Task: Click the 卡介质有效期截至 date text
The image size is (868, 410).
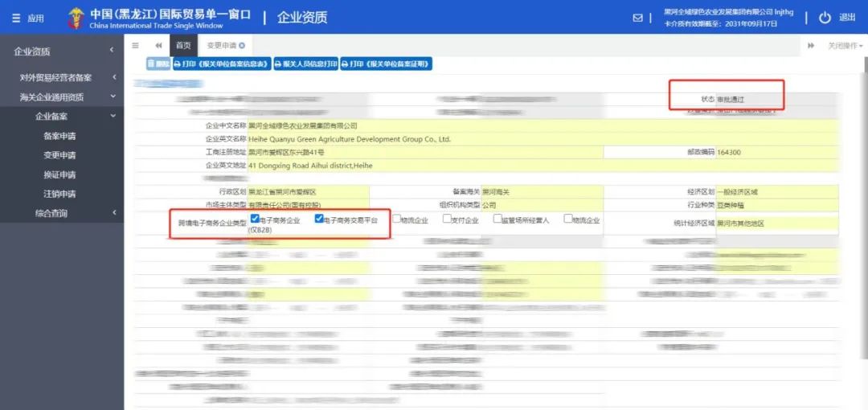Action: pyautogui.click(x=721, y=24)
